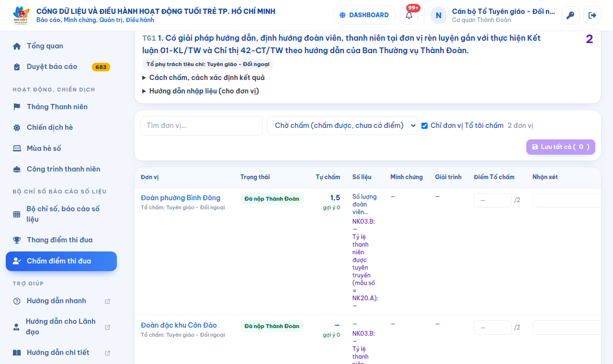Open the 'Chờ chấm' status filter dropdown
The image size is (613, 364).
click(x=342, y=125)
